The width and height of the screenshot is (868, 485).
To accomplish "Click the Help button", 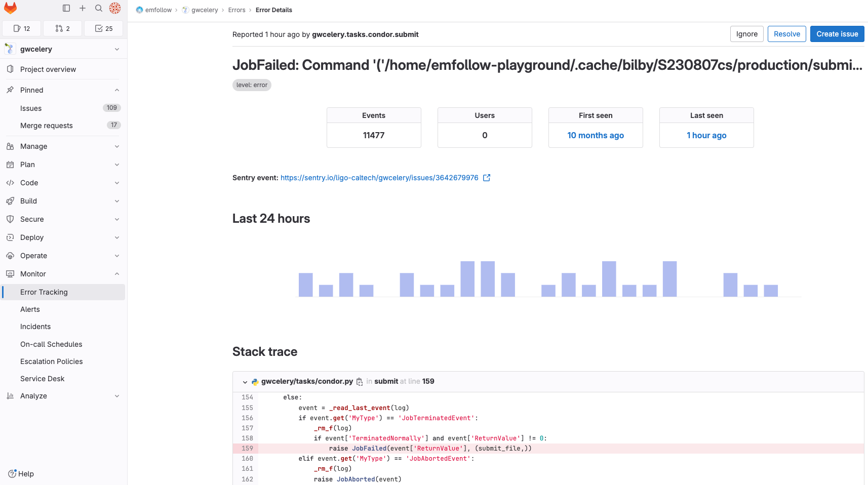I will pyautogui.click(x=21, y=474).
